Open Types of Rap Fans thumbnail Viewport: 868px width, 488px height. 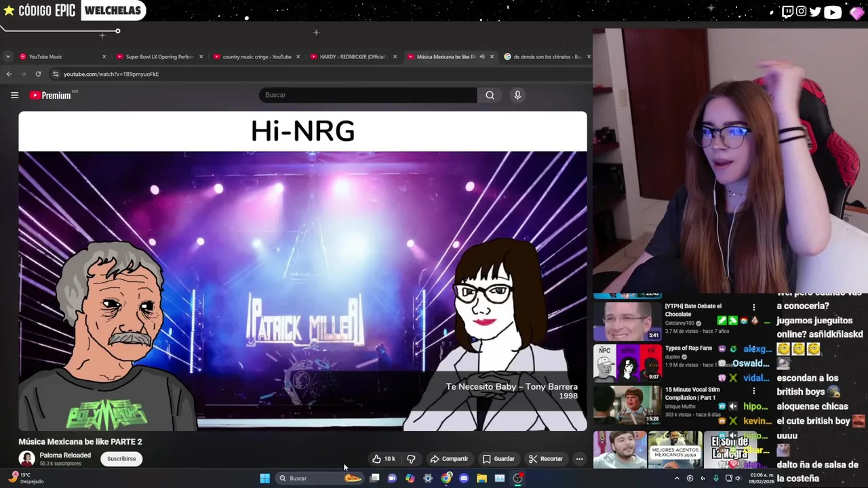tap(627, 363)
